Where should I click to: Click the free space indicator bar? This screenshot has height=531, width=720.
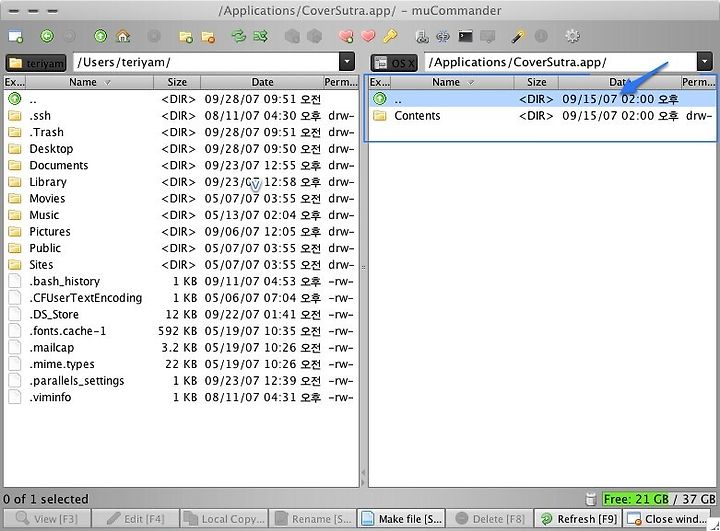tap(658, 499)
